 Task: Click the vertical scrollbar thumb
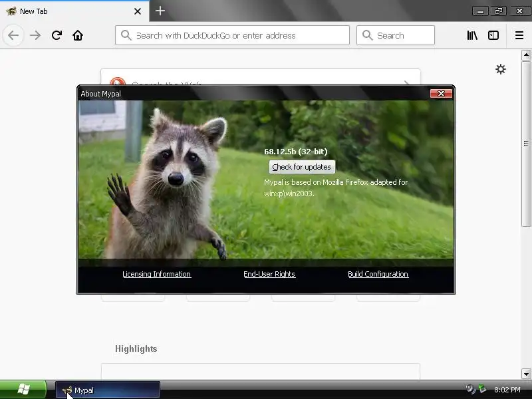[526, 144]
